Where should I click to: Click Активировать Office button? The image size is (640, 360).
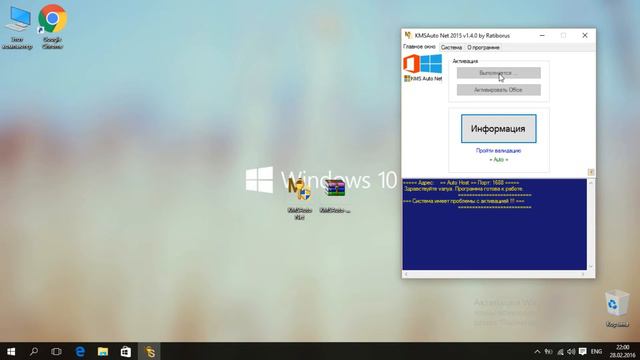498,90
